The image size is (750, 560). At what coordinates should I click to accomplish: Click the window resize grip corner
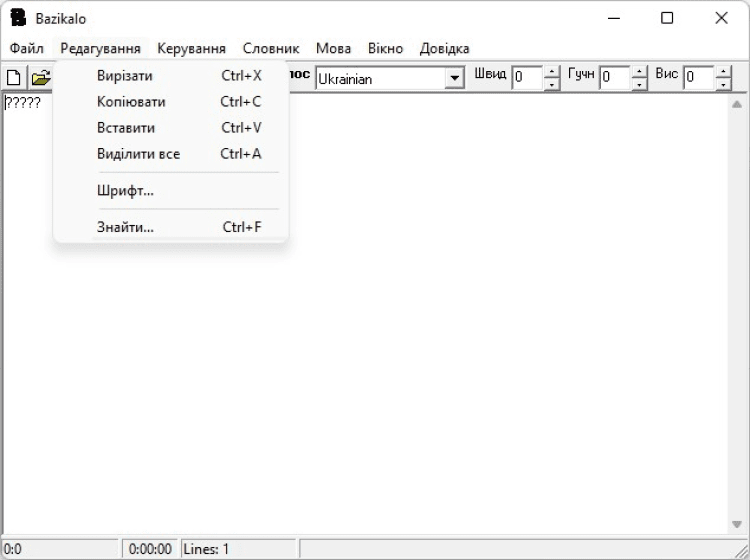click(x=741, y=550)
